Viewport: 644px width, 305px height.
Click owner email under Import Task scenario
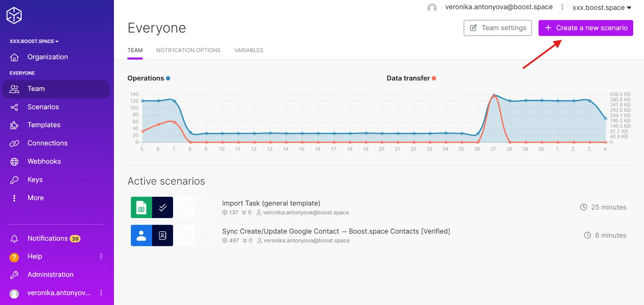click(x=306, y=212)
